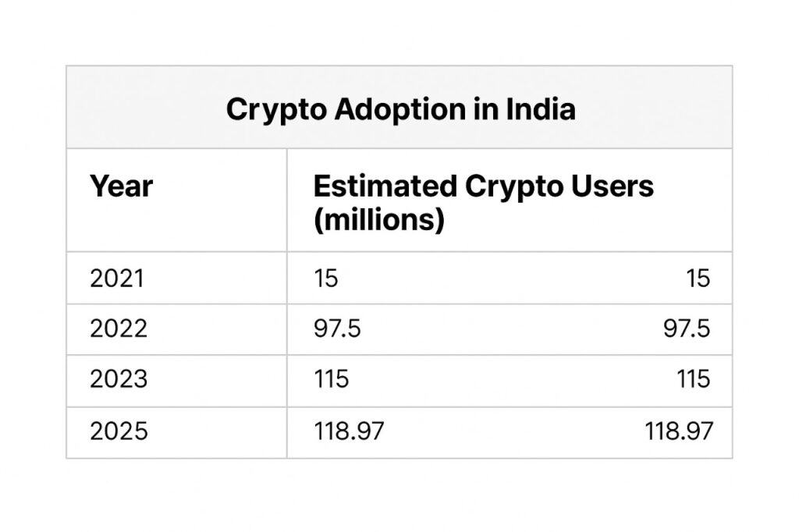Select the "Year" column header
The height and width of the screenshot is (532, 799).
click(x=121, y=187)
